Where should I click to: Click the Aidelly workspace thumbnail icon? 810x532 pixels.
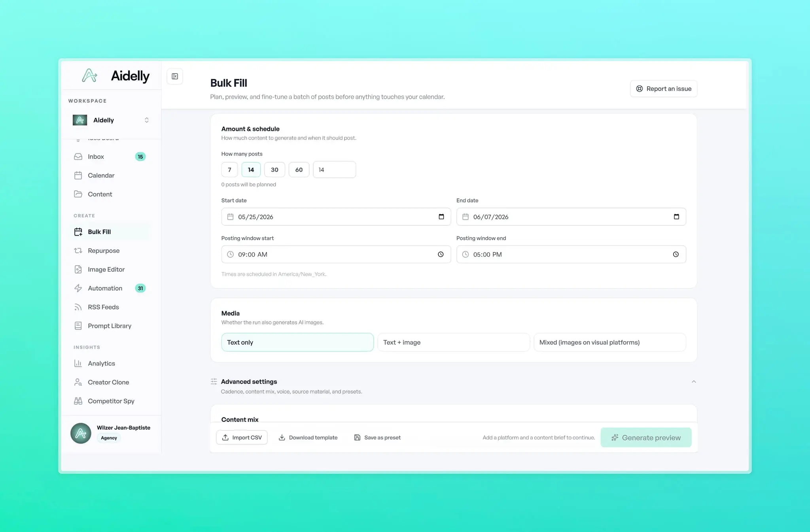click(80, 120)
